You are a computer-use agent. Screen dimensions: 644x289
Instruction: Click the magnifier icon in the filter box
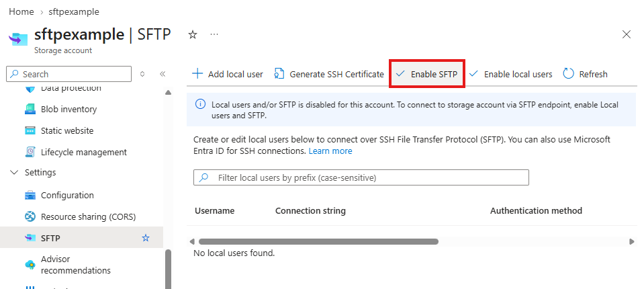[x=203, y=177]
